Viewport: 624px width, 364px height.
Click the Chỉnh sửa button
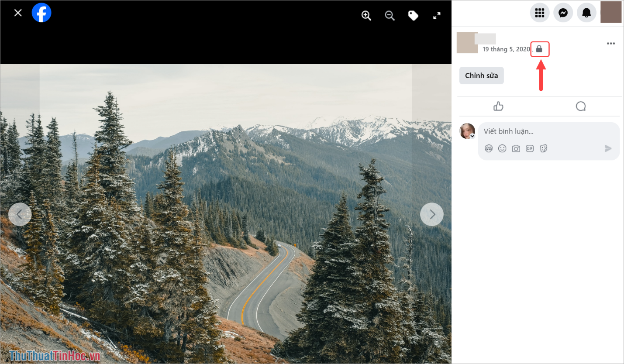pos(481,76)
